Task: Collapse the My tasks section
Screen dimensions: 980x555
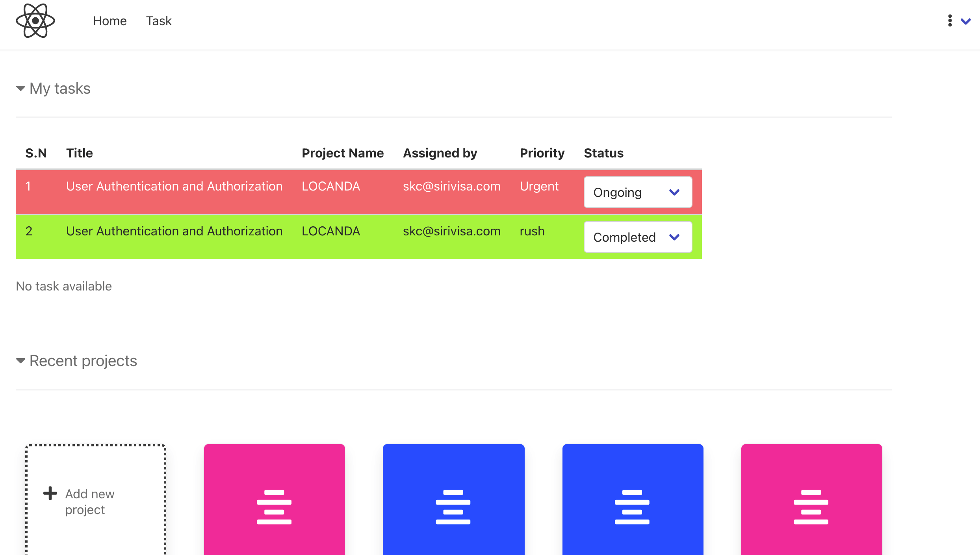Action: pos(20,88)
